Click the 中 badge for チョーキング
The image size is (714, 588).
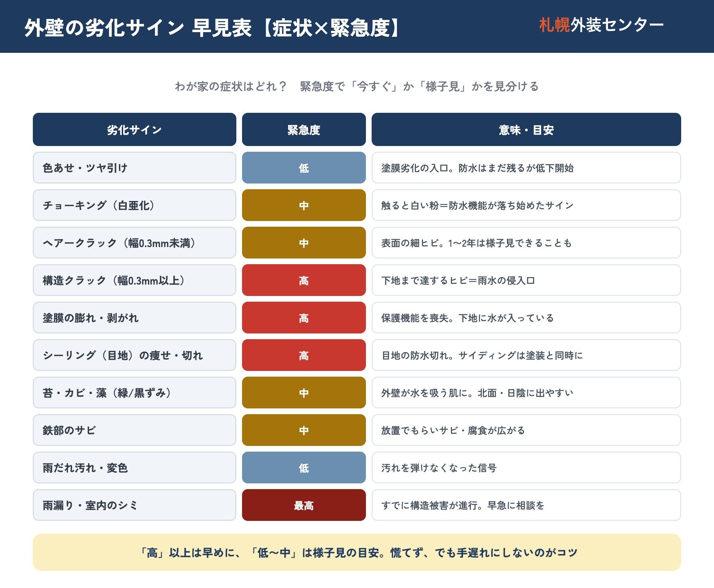(x=304, y=205)
